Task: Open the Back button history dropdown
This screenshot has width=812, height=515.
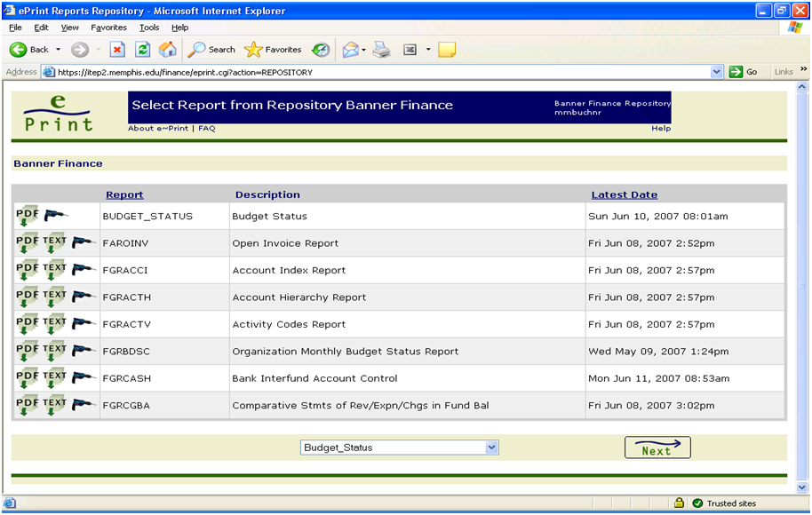Action: tap(59, 50)
